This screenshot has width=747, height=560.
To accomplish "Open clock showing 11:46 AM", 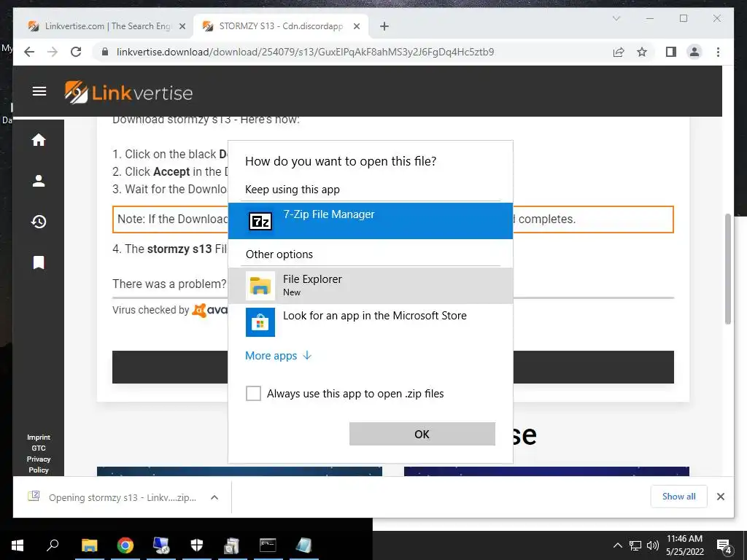I will (684, 545).
